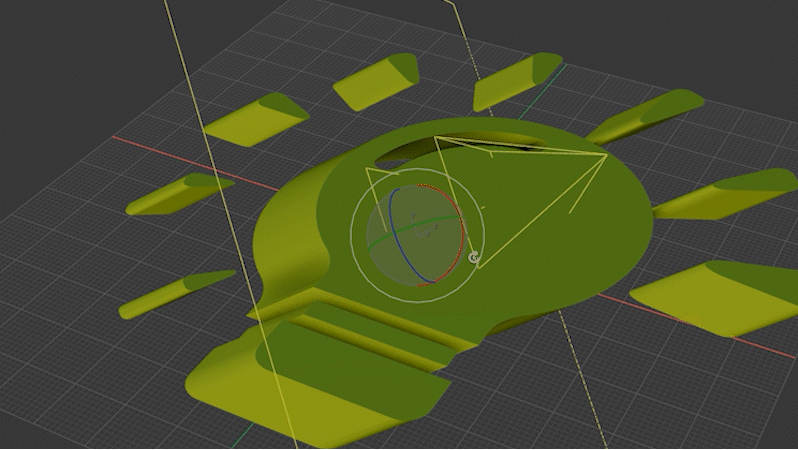The height and width of the screenshot is (450, 798).
Task: Click the small circular cursor marker beside the gizmo
Action: (x=474, y=258)
